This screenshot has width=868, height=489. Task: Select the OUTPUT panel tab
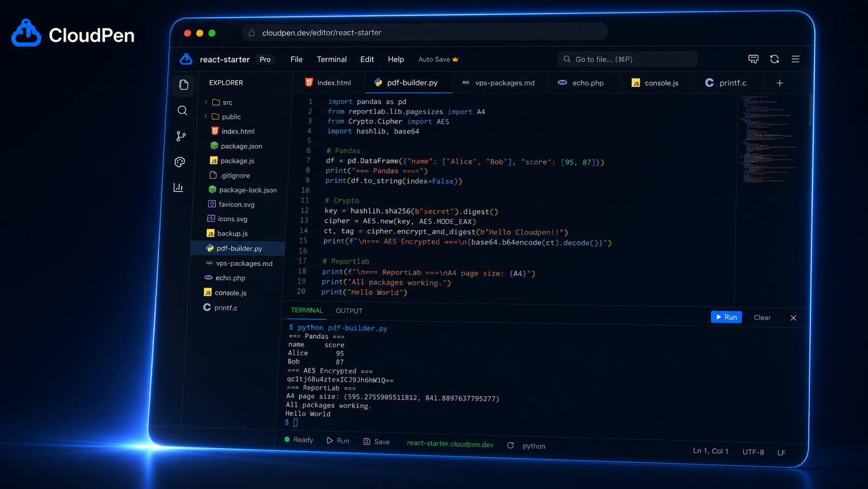pyautogui.click(x=349, y=311)
